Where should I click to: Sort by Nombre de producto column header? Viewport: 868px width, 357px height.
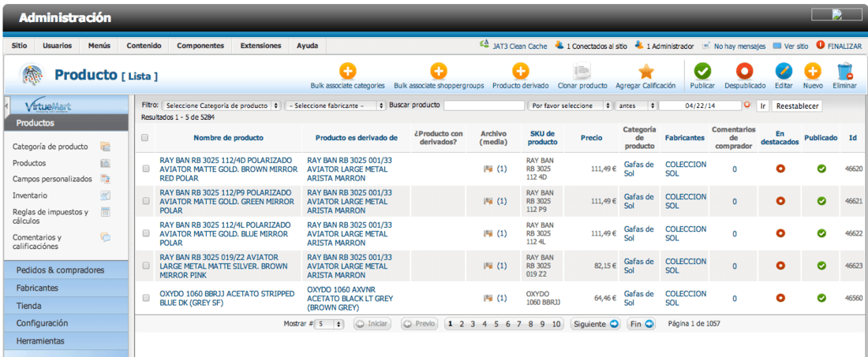coord(228,138)
